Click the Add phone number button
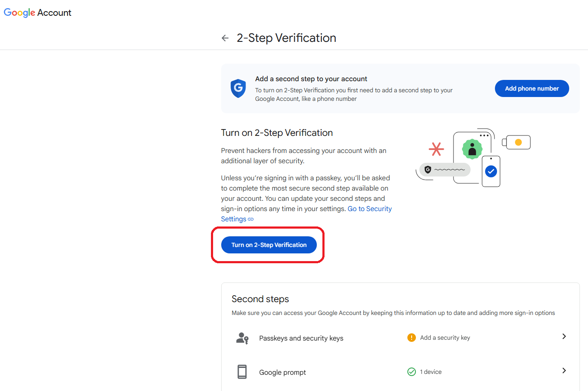This screenshot has height=391, width=588. [x=532, y=88]
